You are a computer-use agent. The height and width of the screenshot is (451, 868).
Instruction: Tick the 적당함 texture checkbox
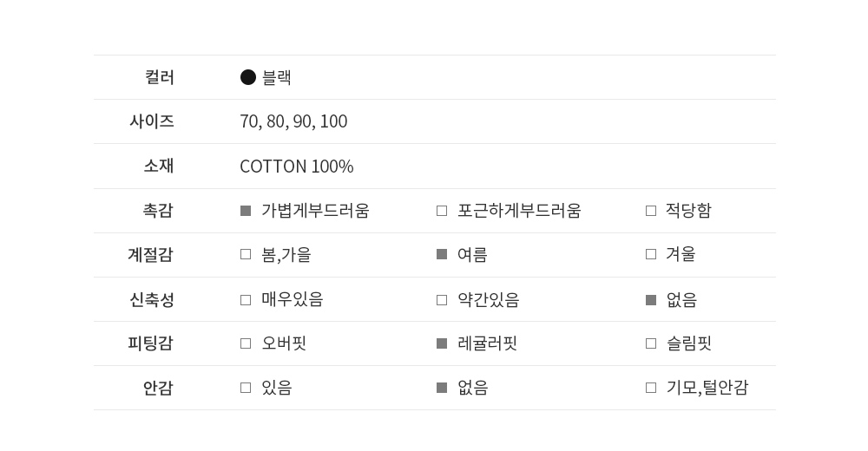tap(651, 211)
